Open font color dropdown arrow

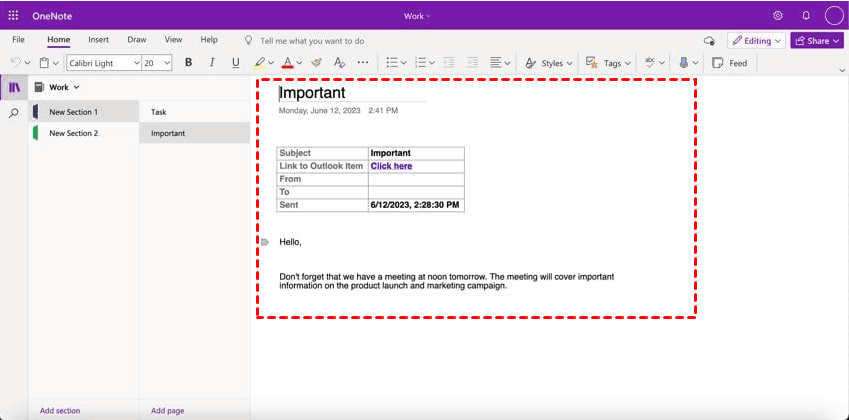point(299,63)
